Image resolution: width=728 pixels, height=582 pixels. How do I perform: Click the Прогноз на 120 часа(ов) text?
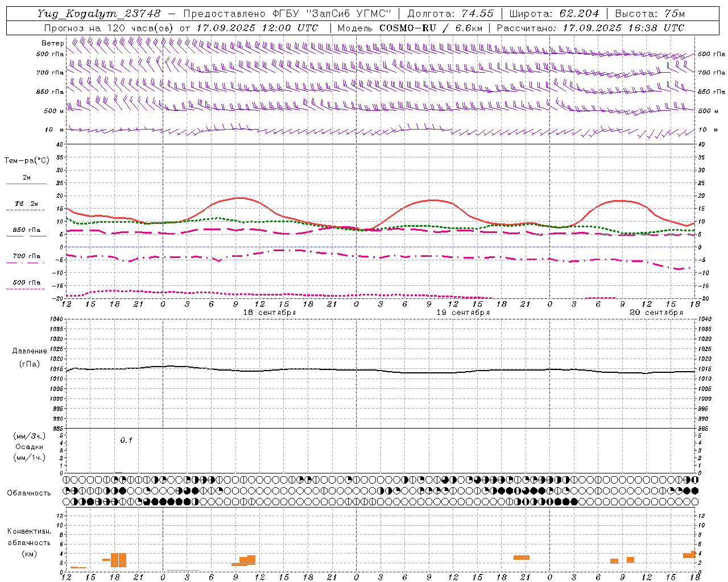[109, 28]
